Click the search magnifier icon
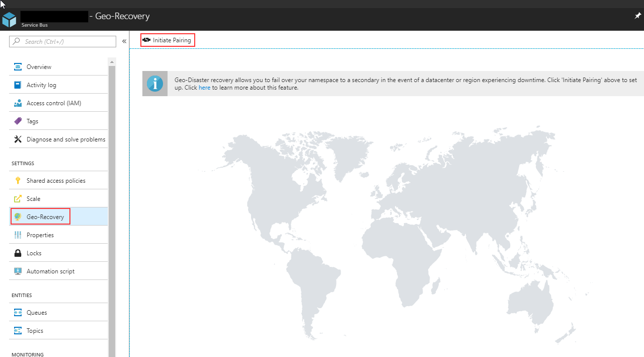Image resolution: width=644 pixels, height=357 pixels. [x=17, y=41]
